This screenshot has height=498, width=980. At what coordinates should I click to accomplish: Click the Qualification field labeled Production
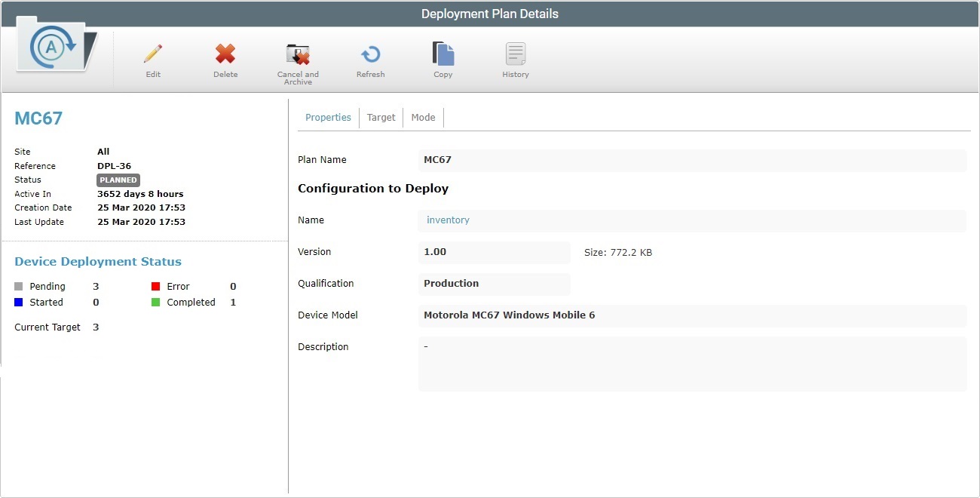click(x=494, y=284)
